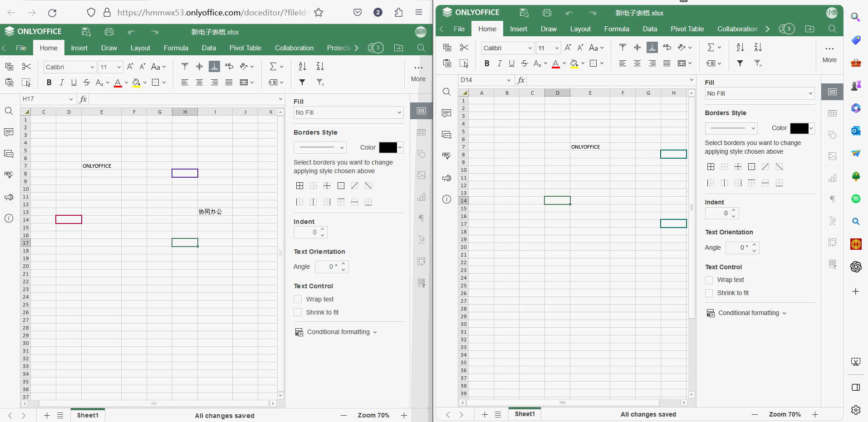Image resolution: width=868 pixels, height=422 pixels.
Task: Select Sheet1 tab in right window
Action: 525,414
